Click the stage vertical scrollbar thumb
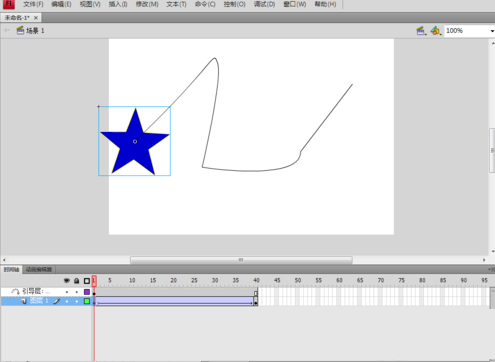495x362 pixels. (x=492, y=150)
